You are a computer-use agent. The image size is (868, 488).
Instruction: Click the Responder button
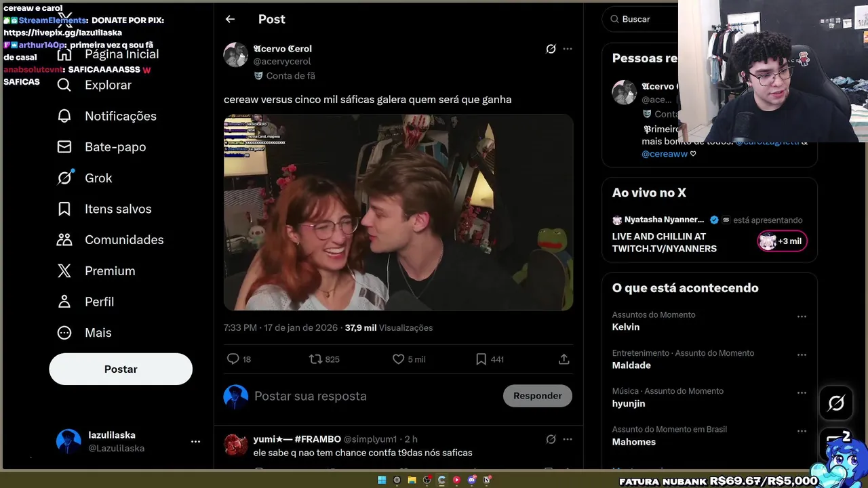538,396
